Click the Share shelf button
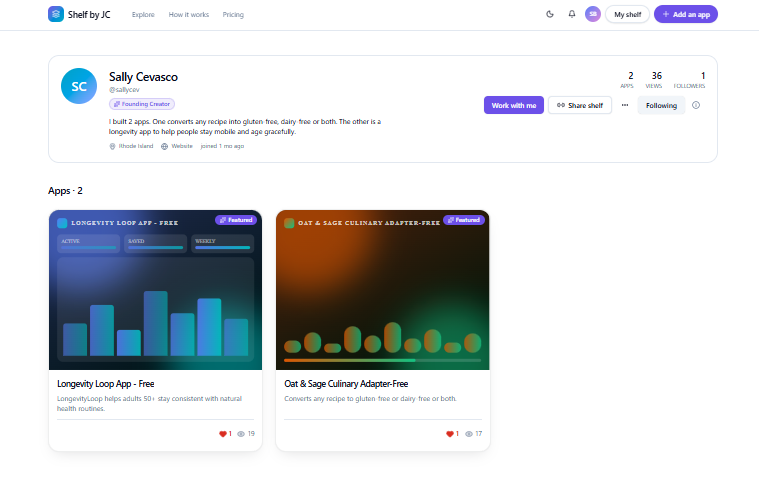The image size is (759, 481). click(x=580, y=105)
